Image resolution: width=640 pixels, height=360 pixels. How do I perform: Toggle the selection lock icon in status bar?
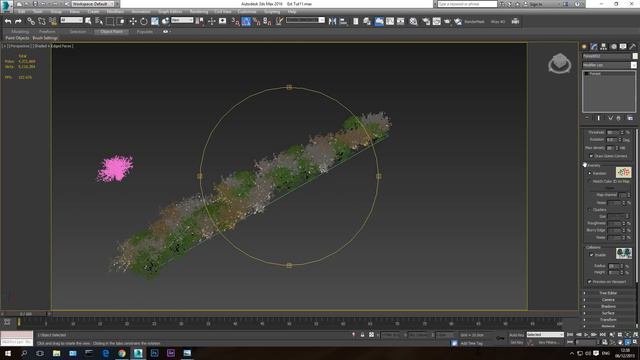coord(362,335)
